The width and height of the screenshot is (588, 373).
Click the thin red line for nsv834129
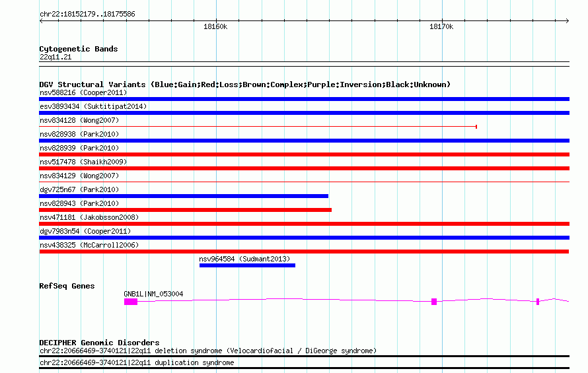304,182
